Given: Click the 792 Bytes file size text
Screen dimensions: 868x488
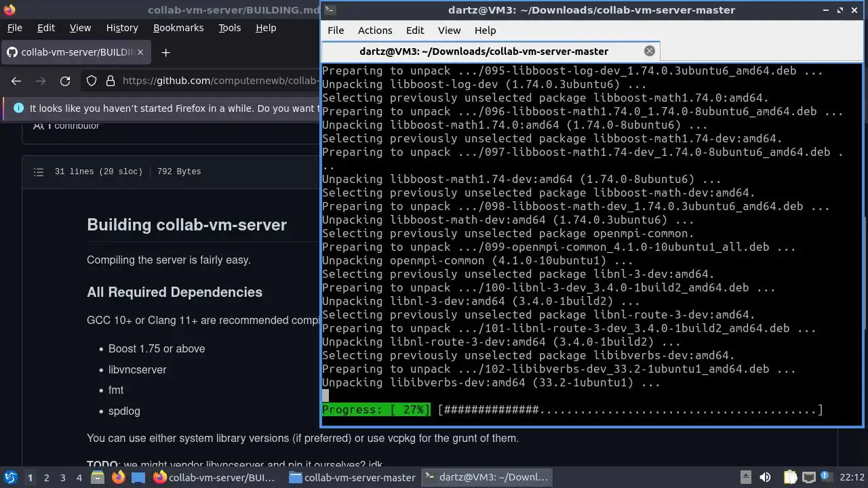Looking at the screenshot, I should pyautogui.click(x=179, y=171).
